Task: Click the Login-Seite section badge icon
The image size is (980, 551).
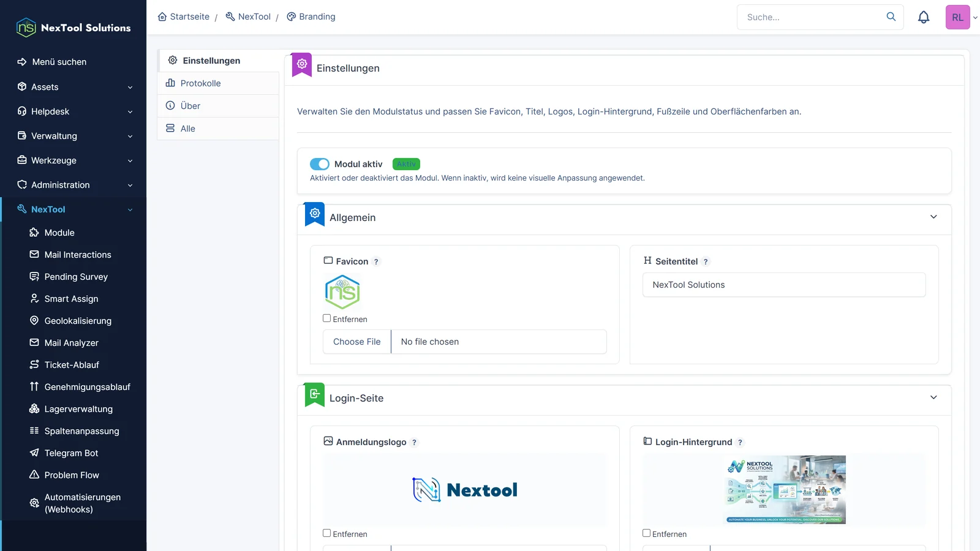Action: coord(315,394)
